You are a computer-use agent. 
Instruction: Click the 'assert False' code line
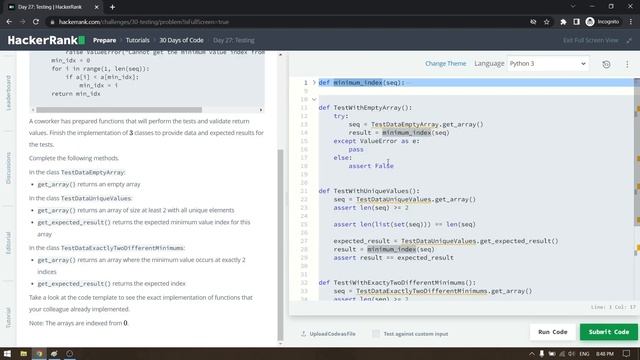click(x=371, y=166)
